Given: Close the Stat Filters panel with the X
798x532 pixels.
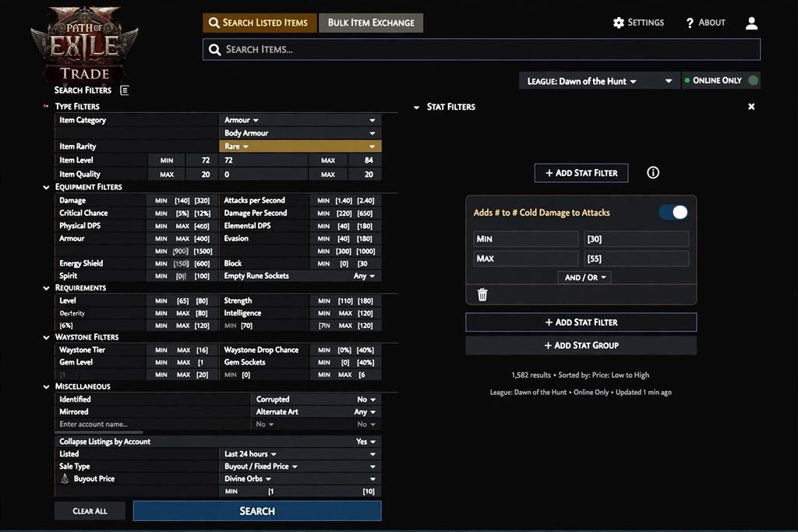Looking at the screenshot, I should pyautogui.click(x=751, y=106).
